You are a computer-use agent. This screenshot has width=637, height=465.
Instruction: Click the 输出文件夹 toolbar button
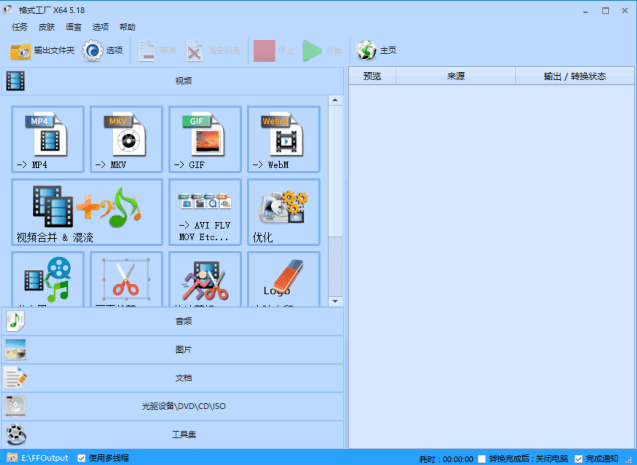point(42,50)
